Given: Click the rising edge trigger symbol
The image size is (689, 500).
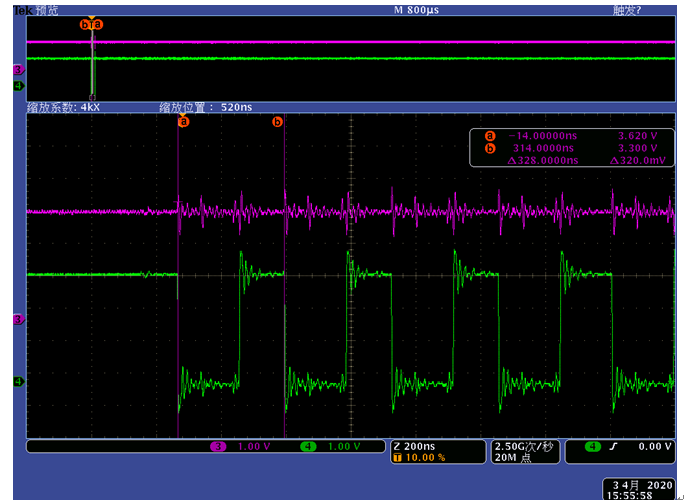Looking at the screenshot, I should (613, 446).
